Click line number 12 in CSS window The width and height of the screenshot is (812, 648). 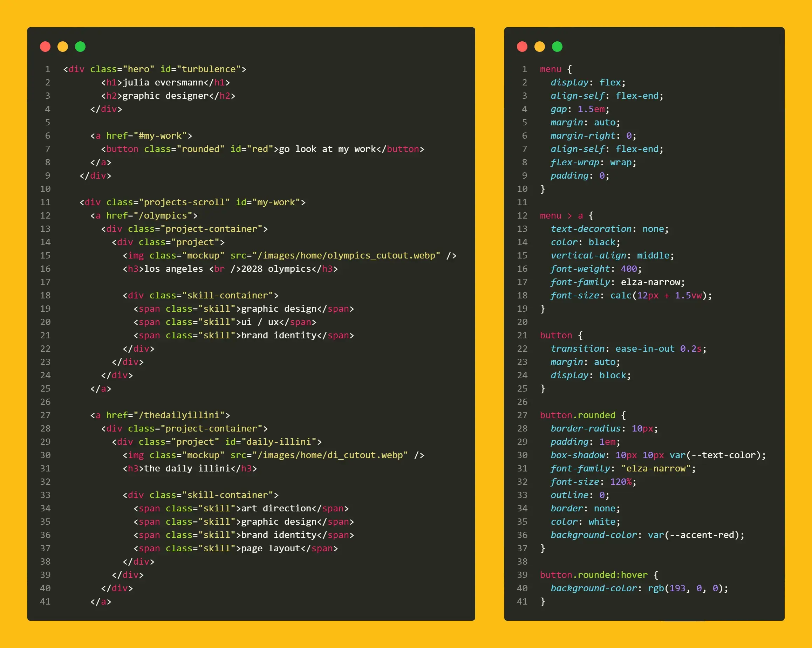coord(522,215)
